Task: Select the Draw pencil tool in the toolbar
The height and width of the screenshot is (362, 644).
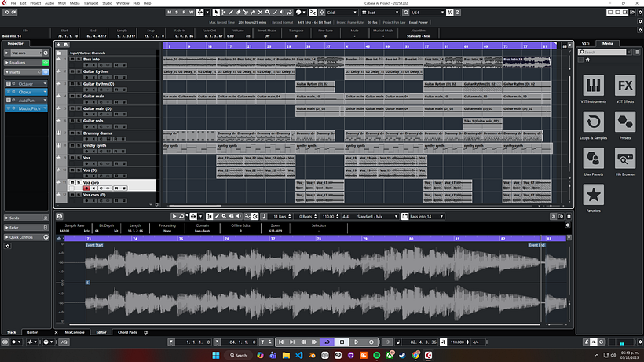Action: pyautogui.click(x=231, y=13)
